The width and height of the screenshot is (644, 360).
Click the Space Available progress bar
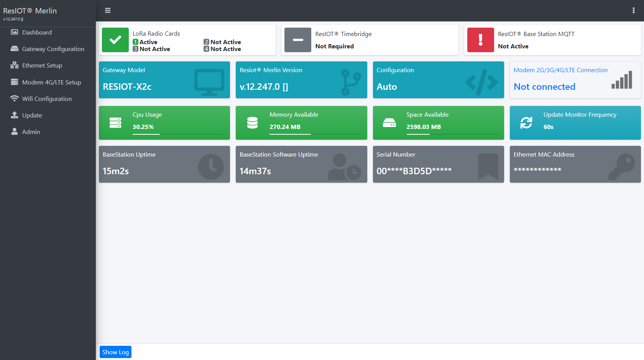point(452,134)
